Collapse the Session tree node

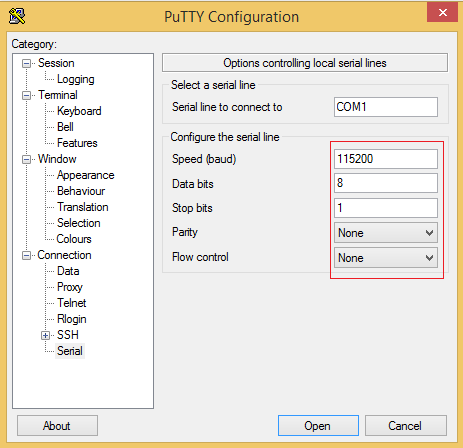[26, 63]
